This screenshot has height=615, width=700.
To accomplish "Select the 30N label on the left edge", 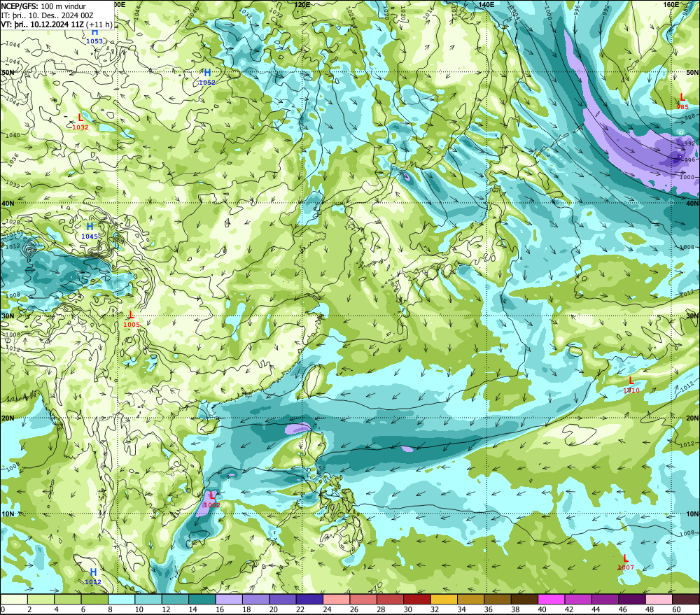I will tap(8, 316).
